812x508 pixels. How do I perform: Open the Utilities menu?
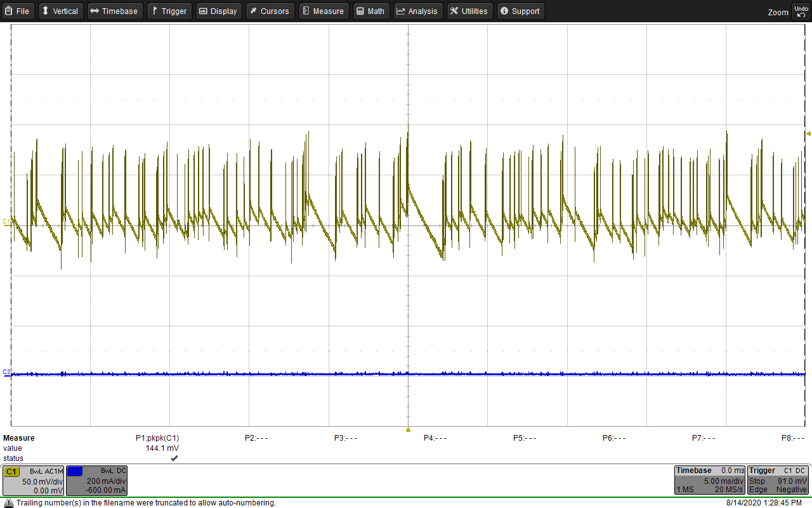tap(470, 11)
